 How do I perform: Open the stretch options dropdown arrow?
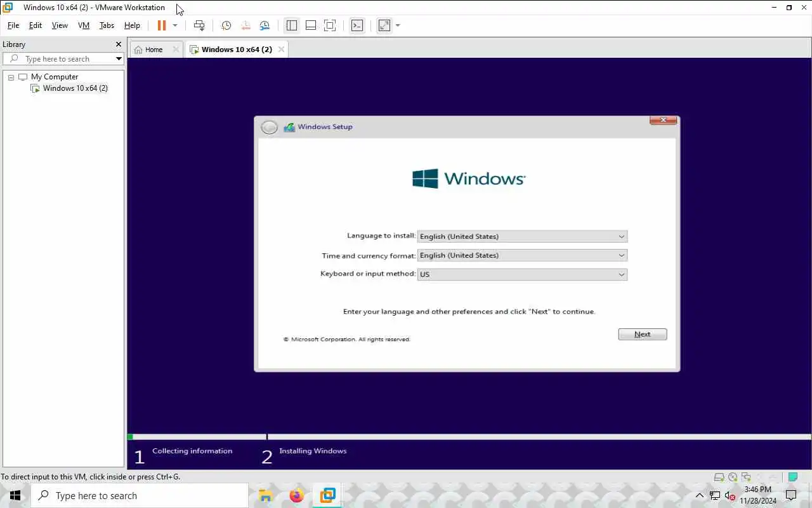coord(398,25)
